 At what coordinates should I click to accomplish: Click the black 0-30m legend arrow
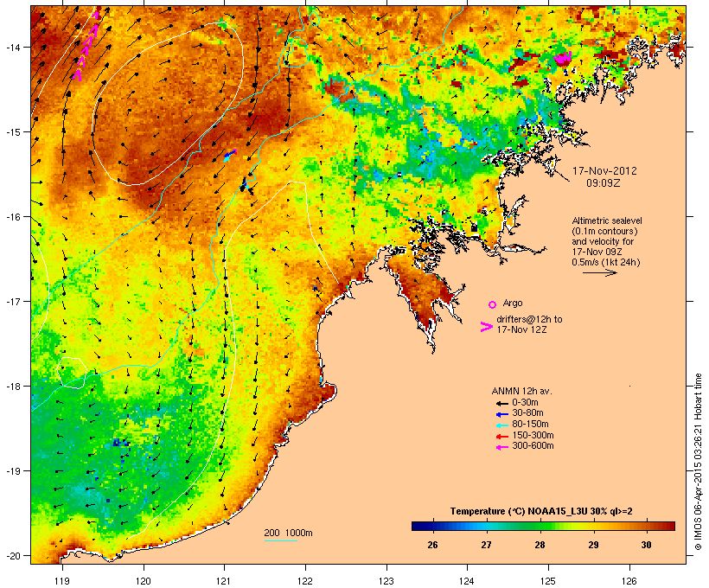501,403
